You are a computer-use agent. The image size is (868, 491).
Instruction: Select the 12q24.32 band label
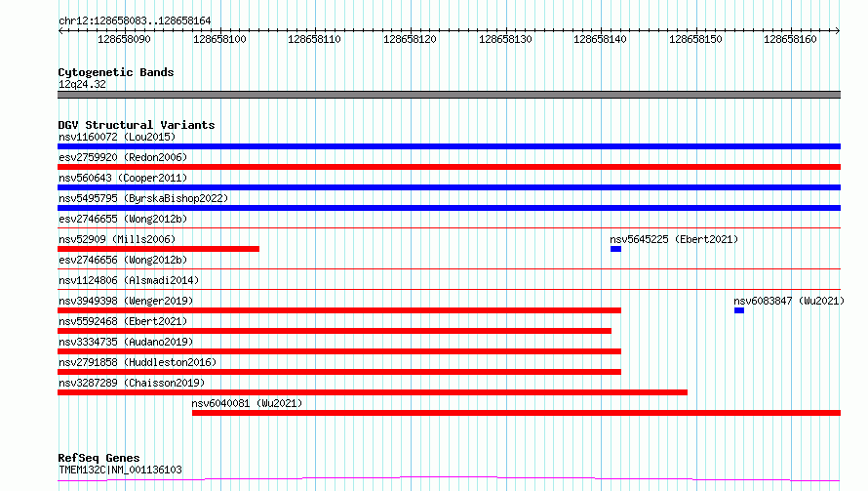pyautogui.click(x=82, y=84)
